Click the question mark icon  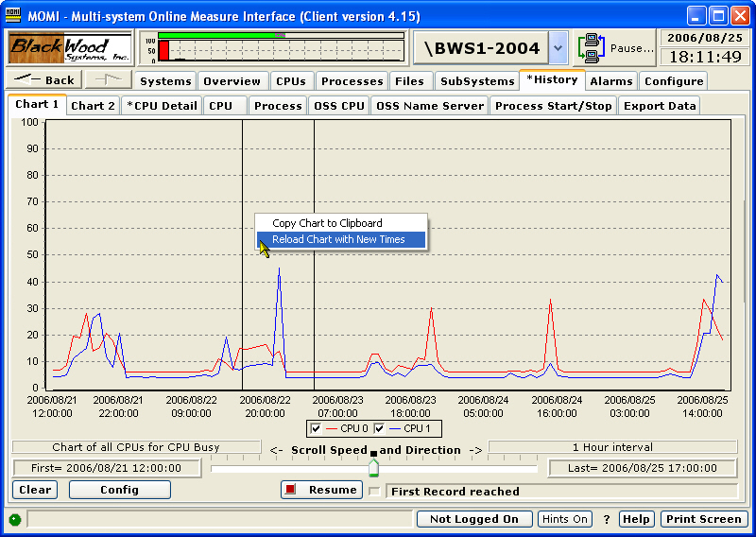coord(607,519)
